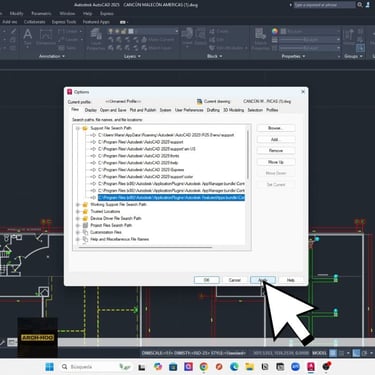The height and width of the screenshot is (375, 375).
Task: Click the Apply button in Options
Action: [x=263, y=280]
